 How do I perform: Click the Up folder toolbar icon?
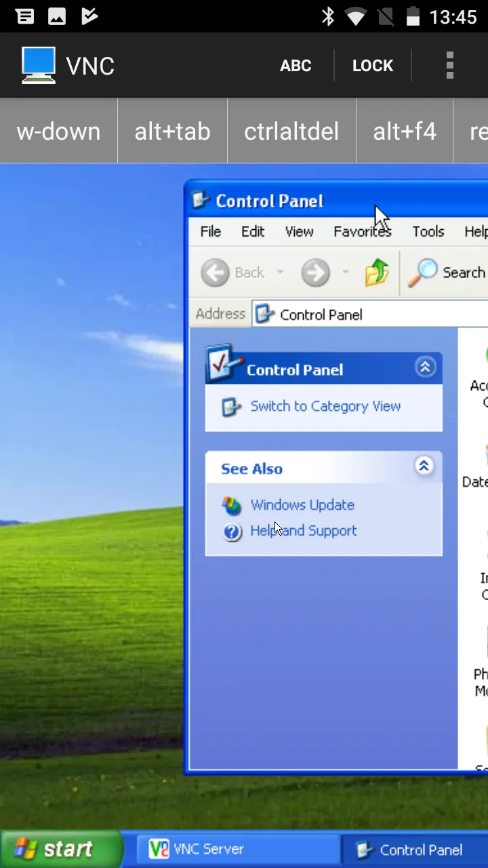click(x=377, y=273)
